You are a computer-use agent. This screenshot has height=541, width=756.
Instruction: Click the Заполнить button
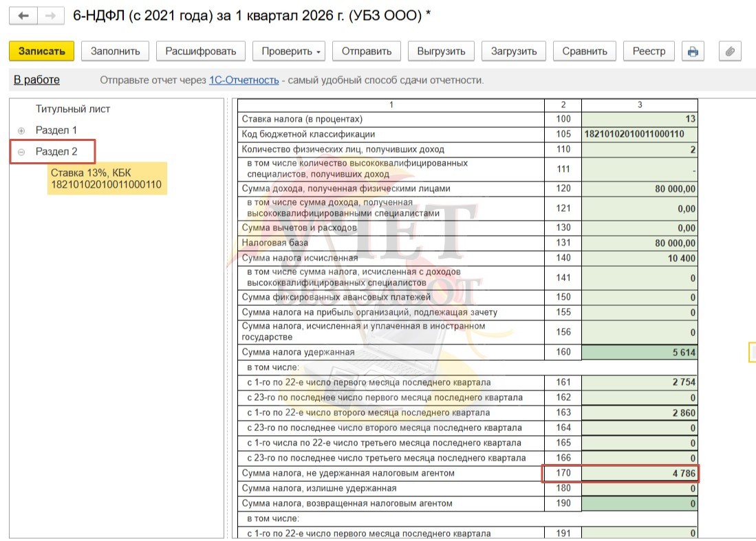tap(115, 51)
